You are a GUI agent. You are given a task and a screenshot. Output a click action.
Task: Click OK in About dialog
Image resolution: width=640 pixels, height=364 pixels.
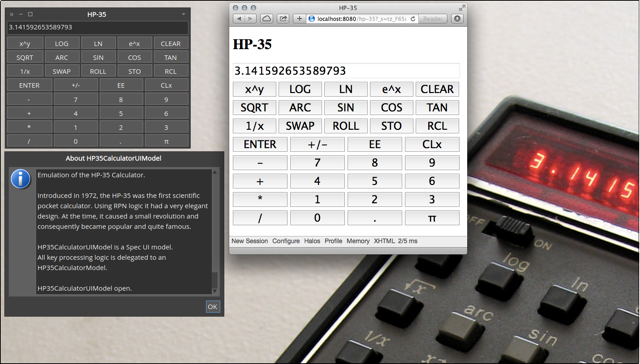(x=212, y=307)
